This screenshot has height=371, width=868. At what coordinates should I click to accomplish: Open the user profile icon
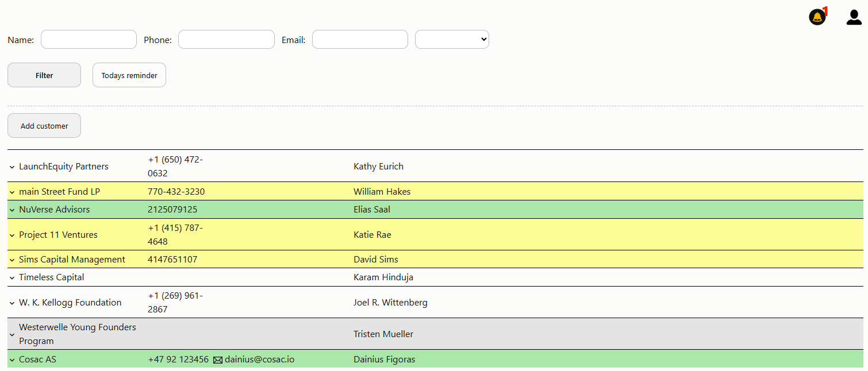coord(854,17)
